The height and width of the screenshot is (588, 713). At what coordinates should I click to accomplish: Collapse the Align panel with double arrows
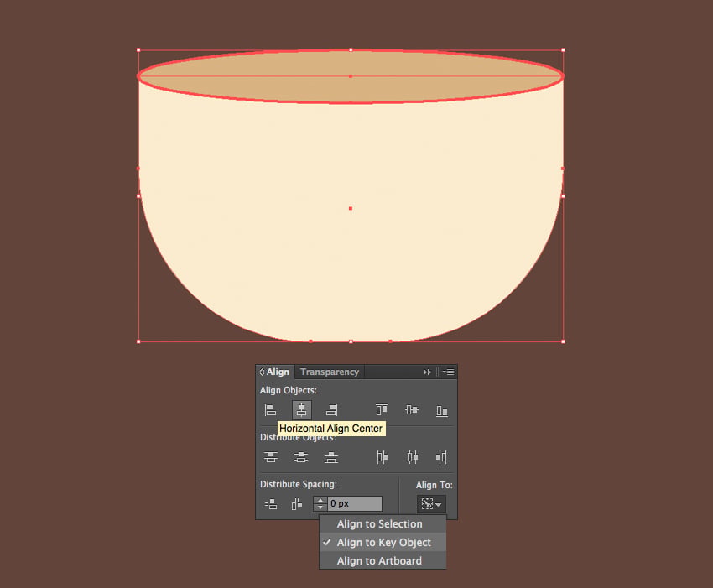click(x=427, y=372)
